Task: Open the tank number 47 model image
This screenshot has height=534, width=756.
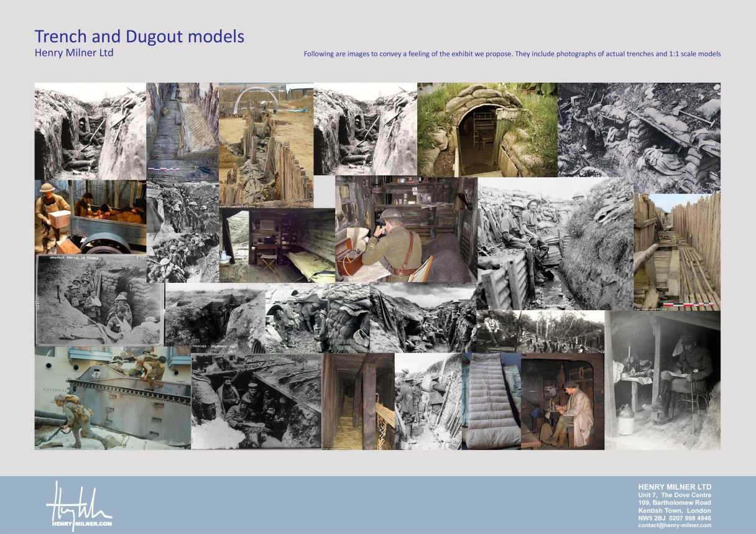Action: 112,397
